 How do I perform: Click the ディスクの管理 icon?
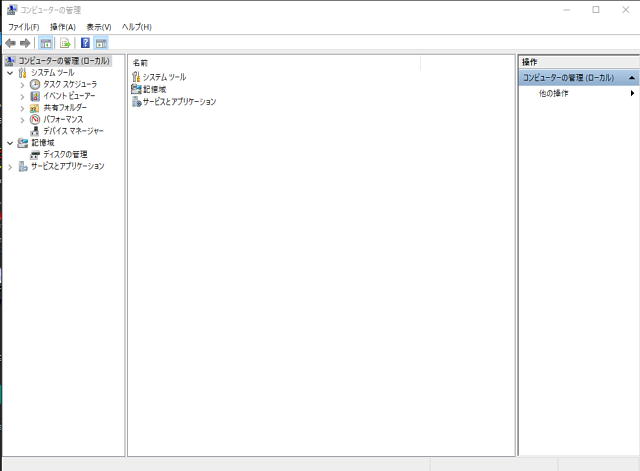point(35,155)
